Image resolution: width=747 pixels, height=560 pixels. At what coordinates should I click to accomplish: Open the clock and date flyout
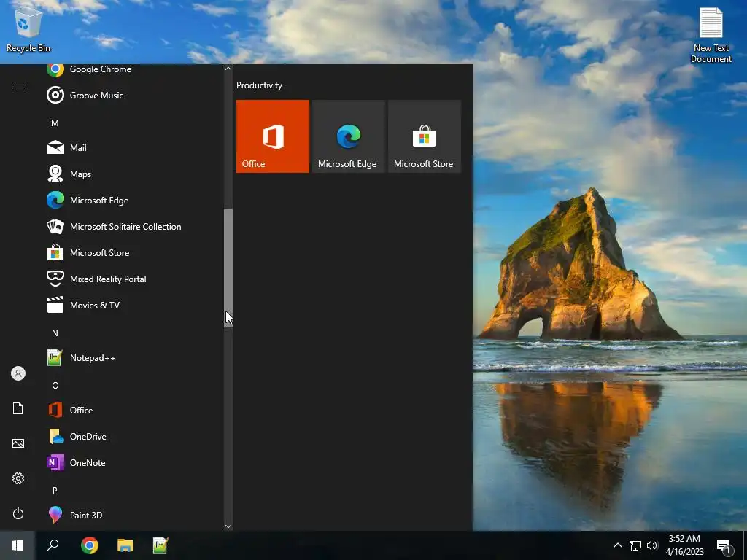(x=684, y=545)
